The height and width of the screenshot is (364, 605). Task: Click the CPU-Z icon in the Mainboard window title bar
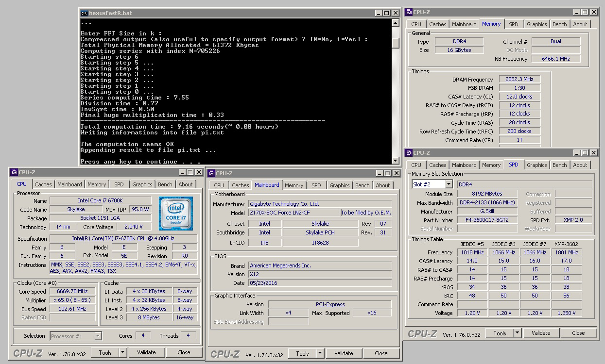pos(211,173)
